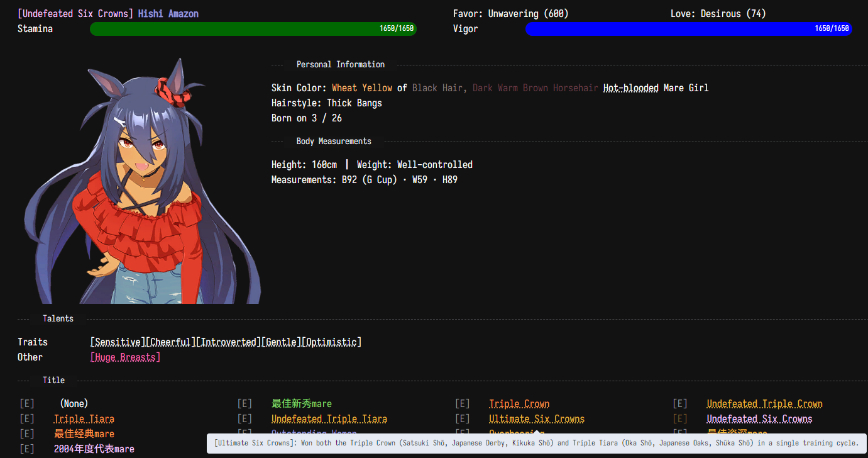Toggle the [E] marker beside Triple Tiara

(x=26, y=419)
